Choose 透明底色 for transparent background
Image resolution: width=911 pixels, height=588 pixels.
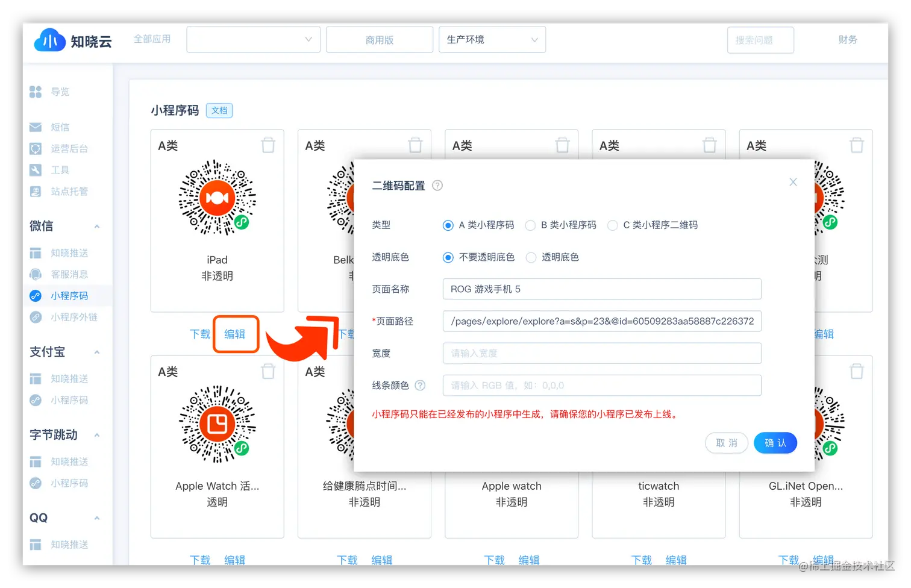[531, 257]
